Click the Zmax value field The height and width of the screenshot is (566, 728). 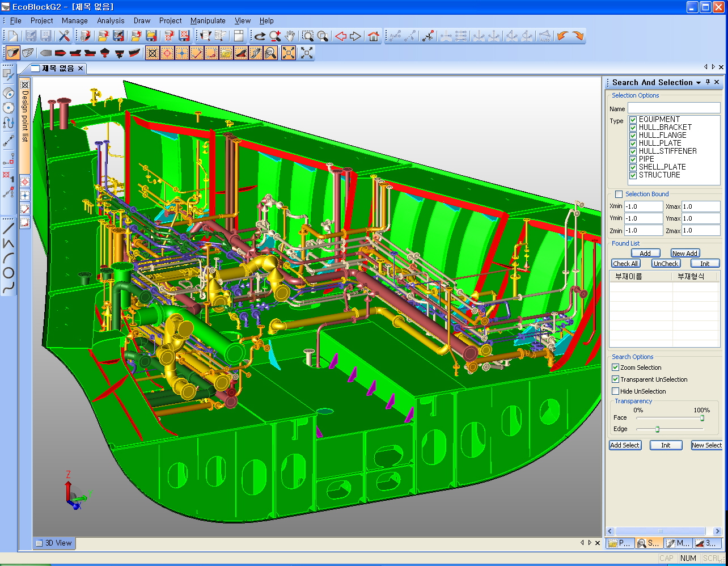pos(701,231)
